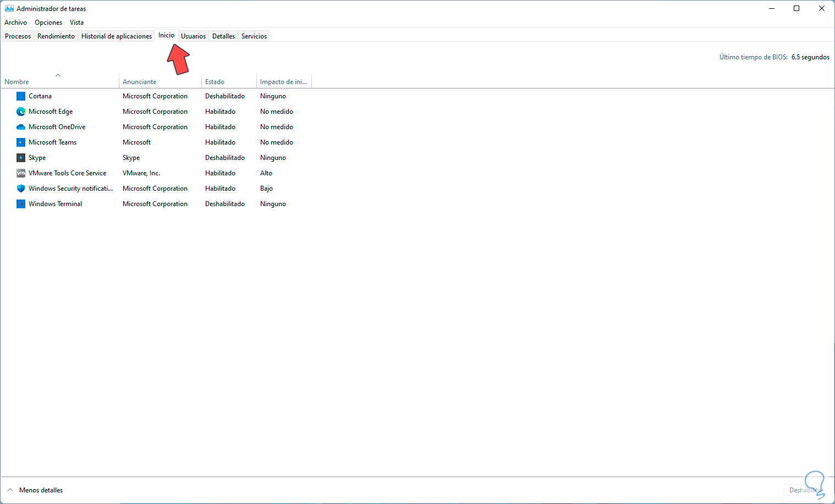Select VMware Tools Core Service name
Image resolution: width=835 pixels, height=504 pixels.
click(68, 173)
